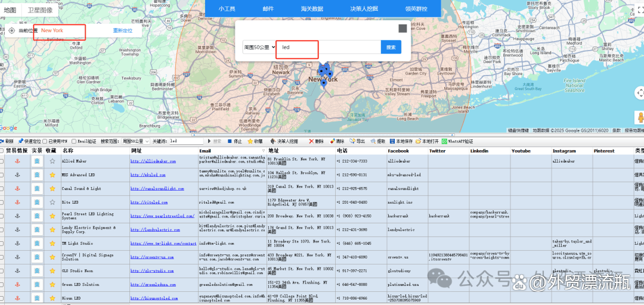Select the CrownTV Digital Signage Solution name cell
644x305 pixels.
(x=95, y=257)
